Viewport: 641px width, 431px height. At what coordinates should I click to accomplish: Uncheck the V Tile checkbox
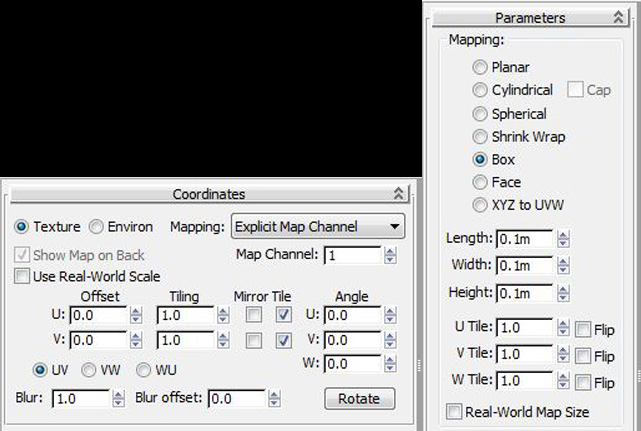pyautogui.click(x=284, y=341)
